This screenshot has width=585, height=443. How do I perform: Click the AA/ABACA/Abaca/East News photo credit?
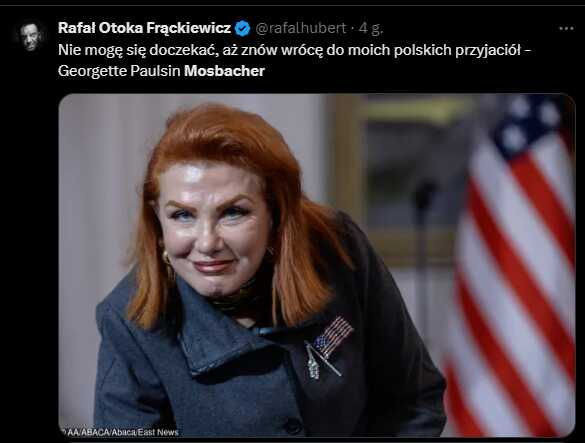(x=121, y=432)
